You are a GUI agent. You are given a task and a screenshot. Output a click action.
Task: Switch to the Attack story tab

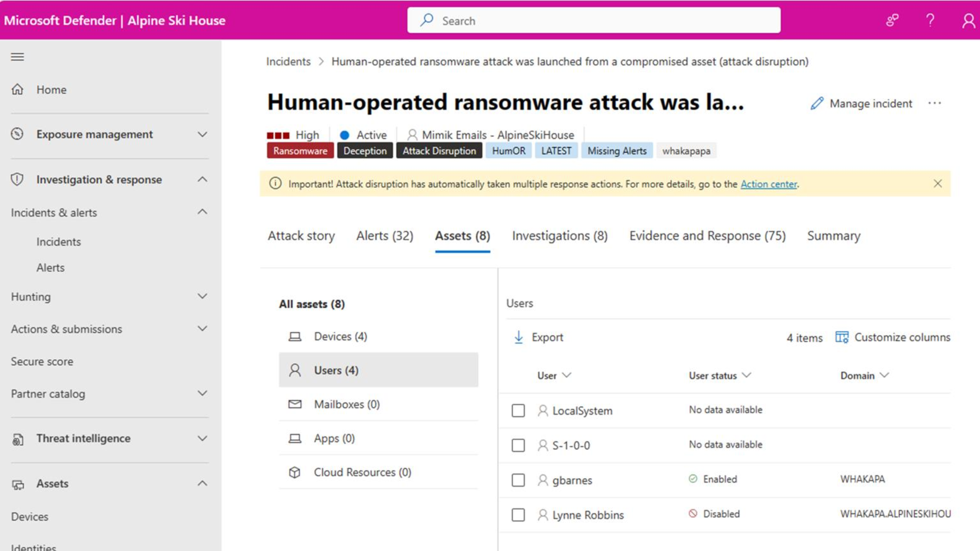click(301, 235)
